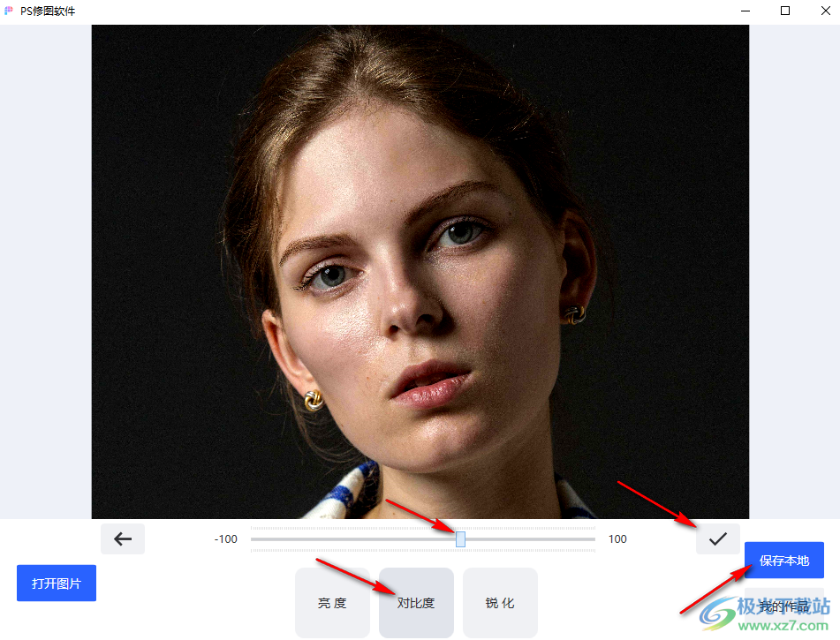840x640 pixels.
Task: Save locally using 保存本地 button
Action: click(784, 561)
